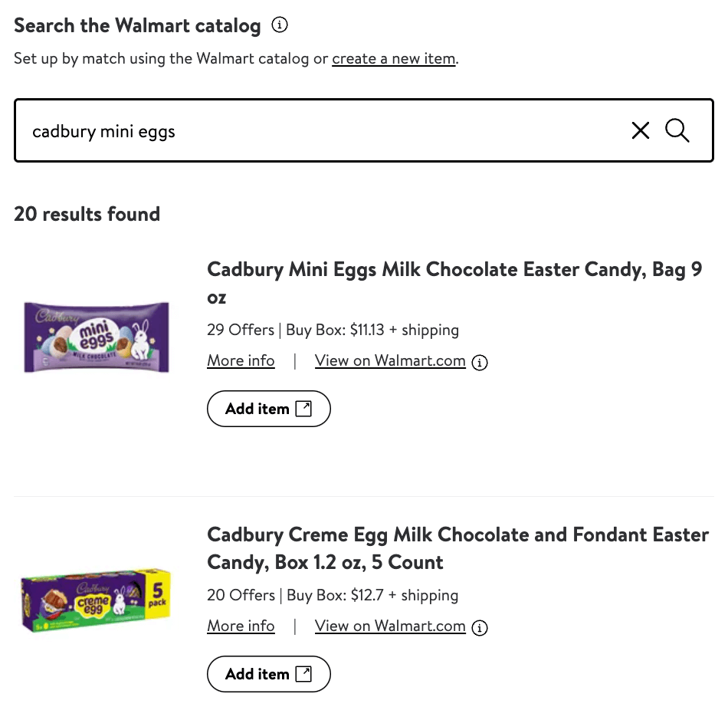This screenshot has width=728, height=707.
Task: Open the info icon beside 'Search the Walmart catalog'
Action: pyautogui.click(x=280, y=25)
